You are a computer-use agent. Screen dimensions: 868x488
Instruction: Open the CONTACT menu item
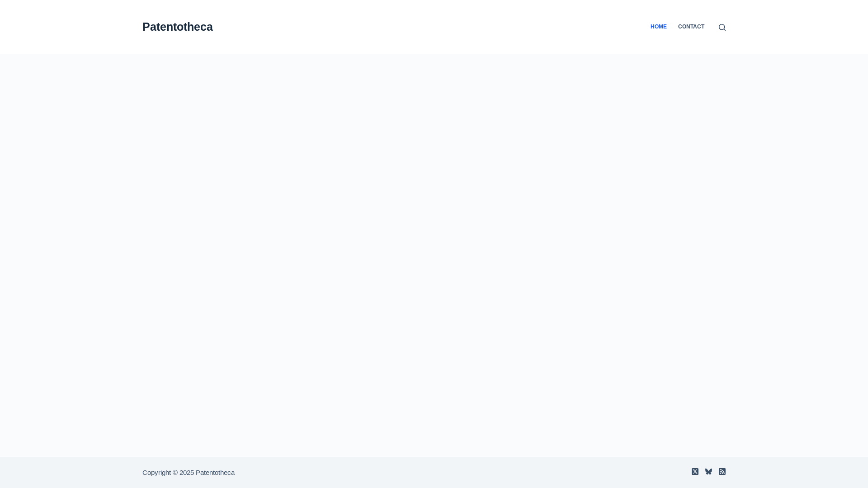tap(691, 27)
